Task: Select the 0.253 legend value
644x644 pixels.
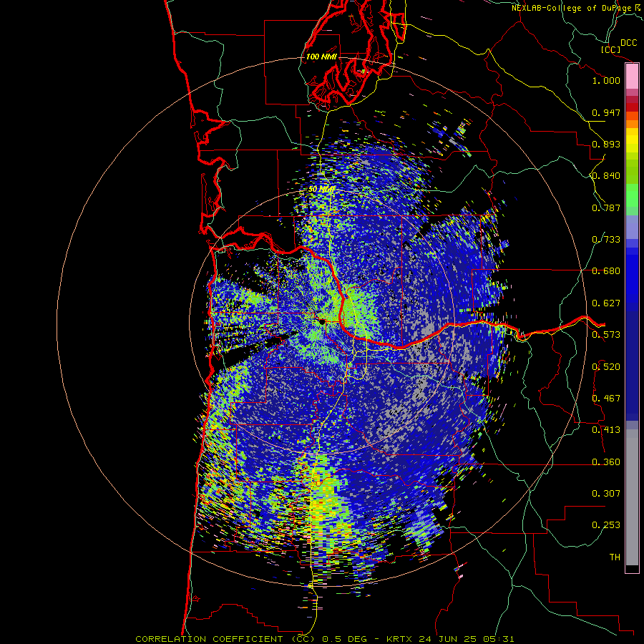Action: 606,525
